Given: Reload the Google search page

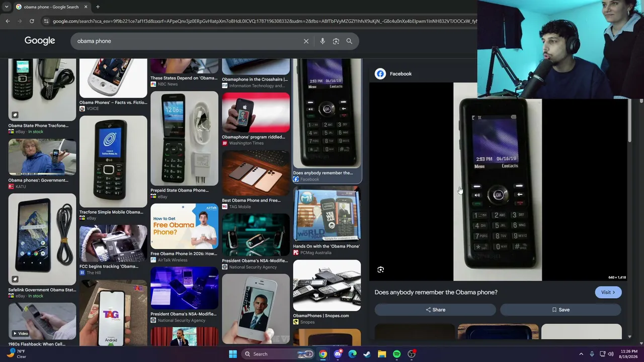Looking at the screenshot, I should coord(32,21).
